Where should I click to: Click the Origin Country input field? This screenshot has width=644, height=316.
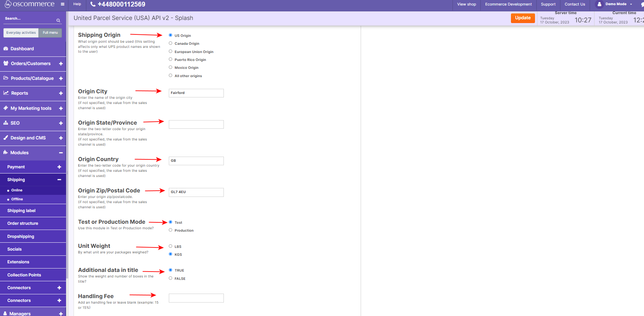196,161
